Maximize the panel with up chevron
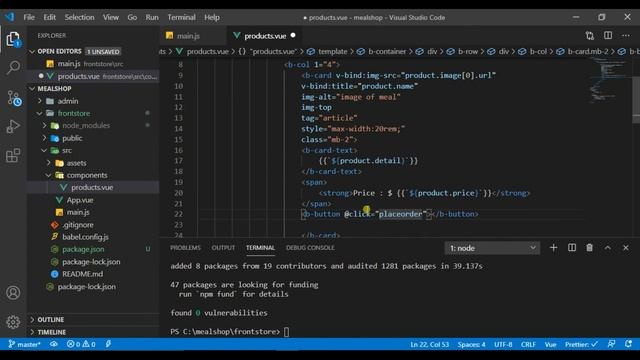 [608, 248]
